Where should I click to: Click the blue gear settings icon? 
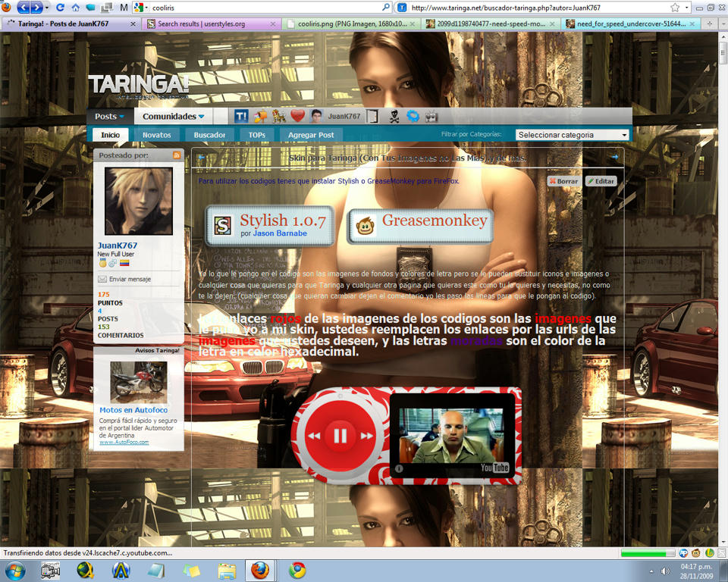pos(413,116)
